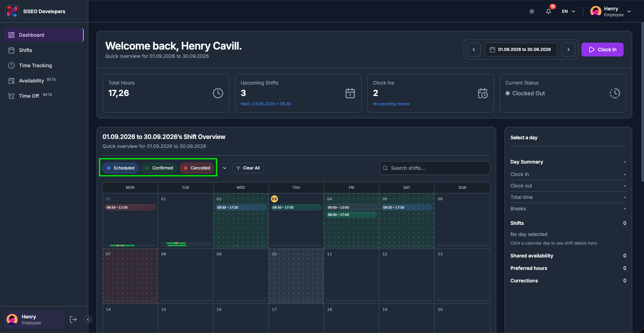This screenshot has height=333, width=644.
Task: Open Time Tracking page
Action: coord(44,65)
